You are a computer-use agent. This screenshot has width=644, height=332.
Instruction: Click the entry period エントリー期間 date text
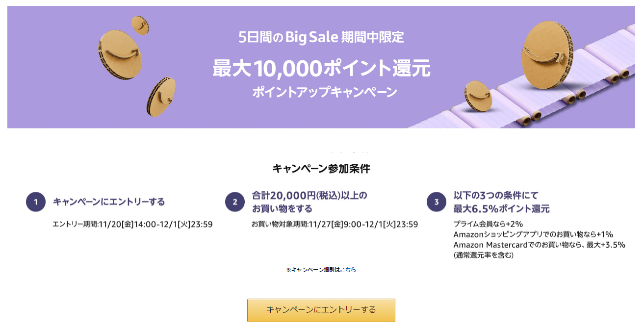132,224
